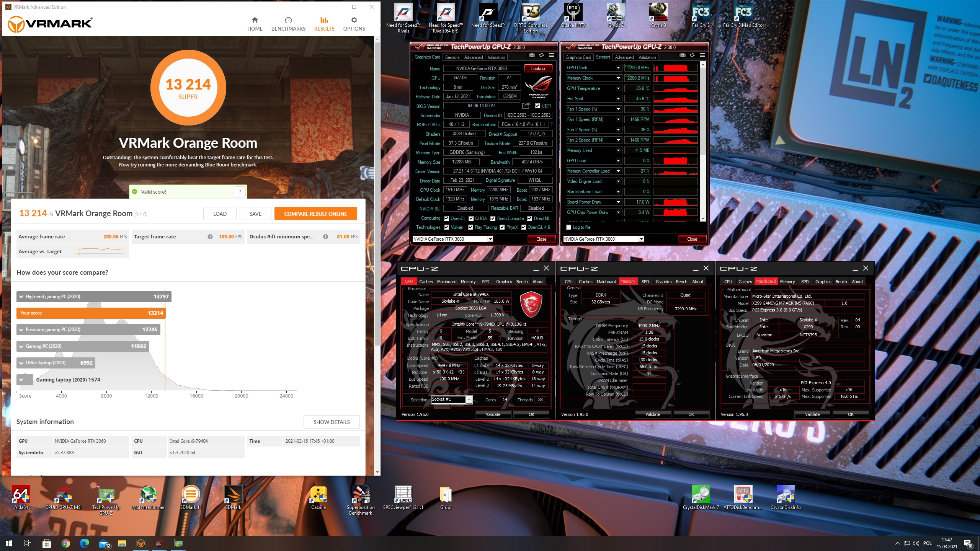
Task: Launch MSI Afterburner desktop icon
Action: [148, 497]
